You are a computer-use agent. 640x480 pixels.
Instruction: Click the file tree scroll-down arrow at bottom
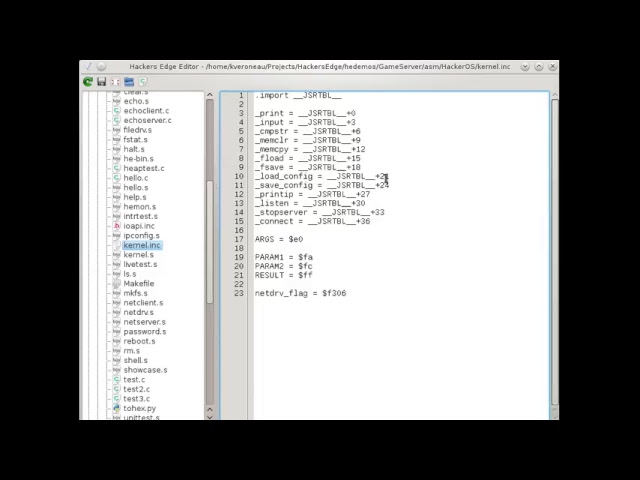click(210, 417)
